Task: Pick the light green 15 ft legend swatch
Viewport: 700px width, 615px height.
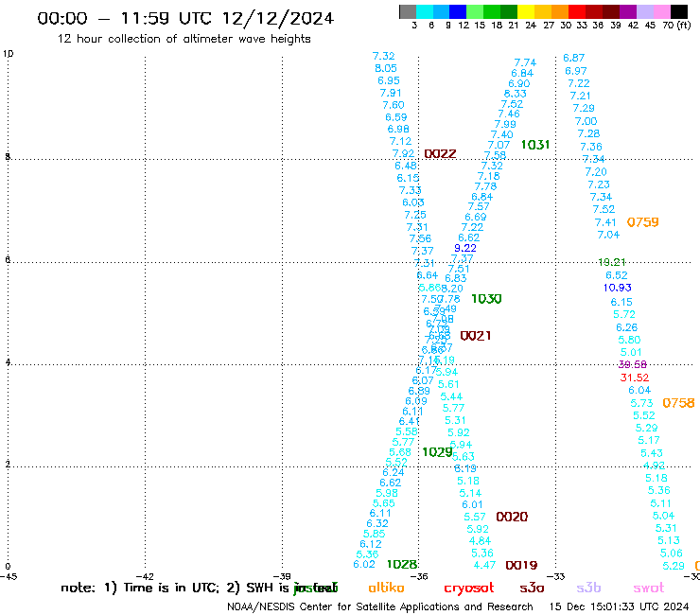Action: click(x=475, y=11)
